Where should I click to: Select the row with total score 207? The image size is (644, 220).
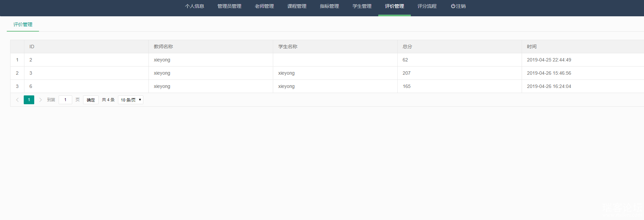coord(406,73)
